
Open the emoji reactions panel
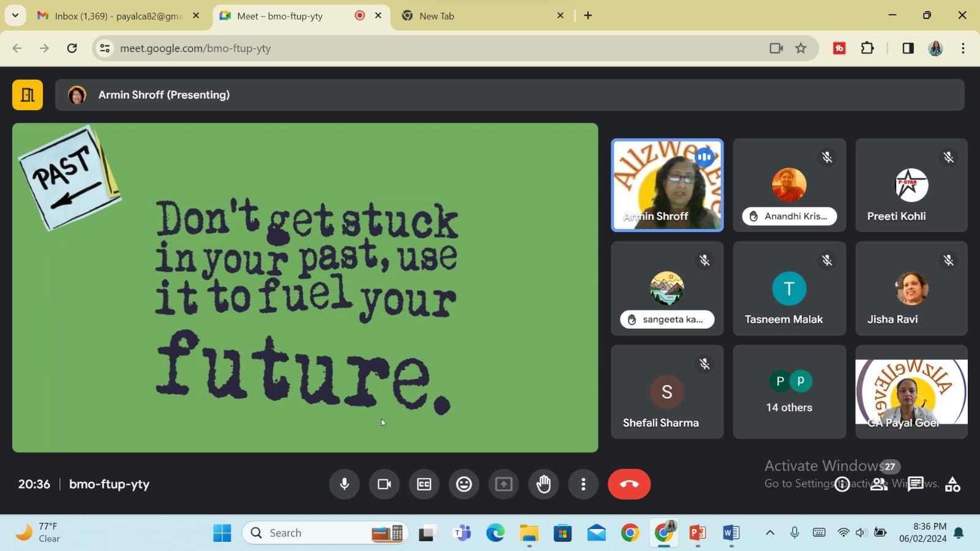[464, 484]
